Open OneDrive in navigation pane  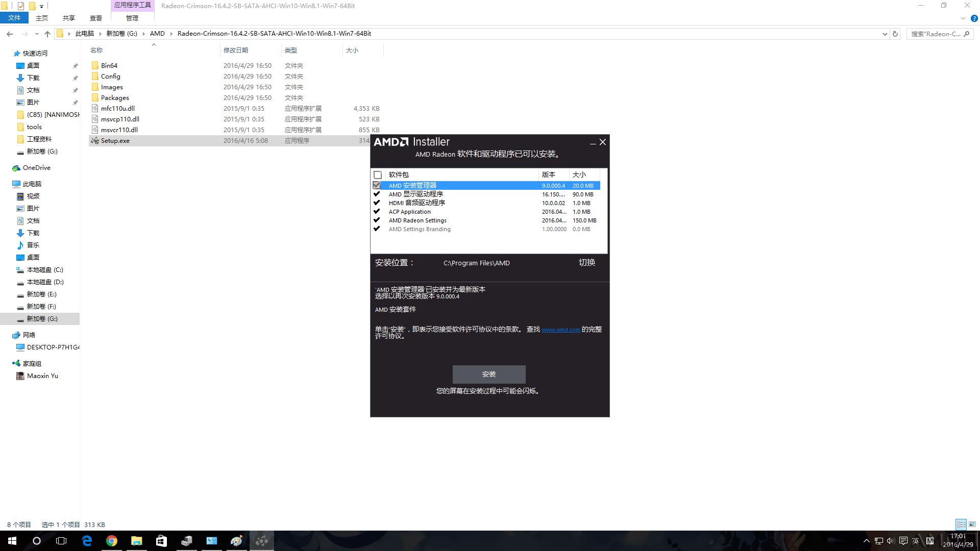pos(36,167)
